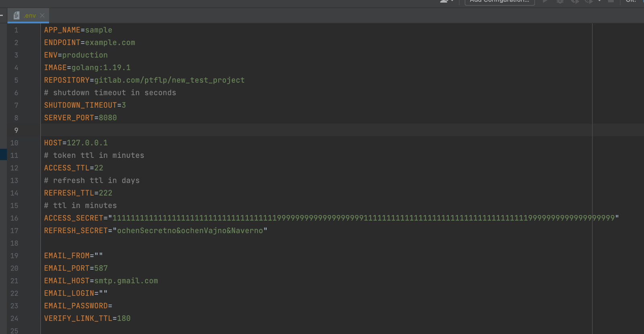
Task: Click the blue change marker at line 11
Action: click(3, 155)
